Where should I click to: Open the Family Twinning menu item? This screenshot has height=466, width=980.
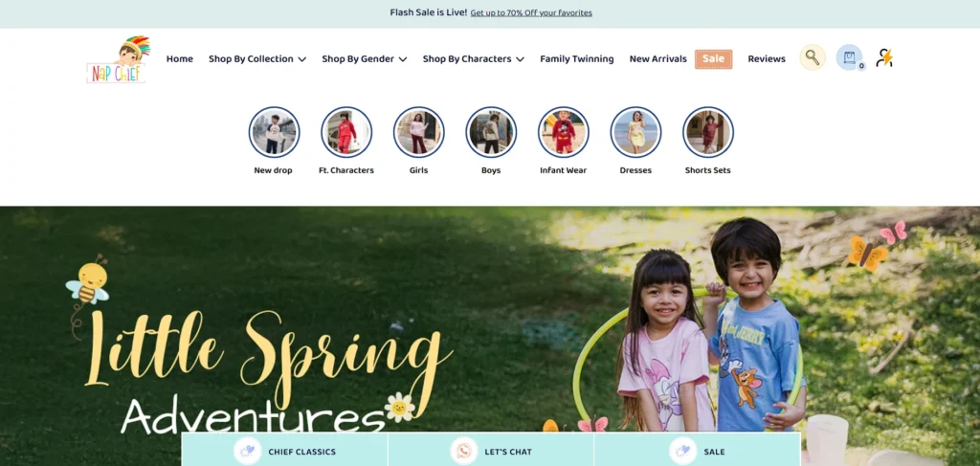577,58
